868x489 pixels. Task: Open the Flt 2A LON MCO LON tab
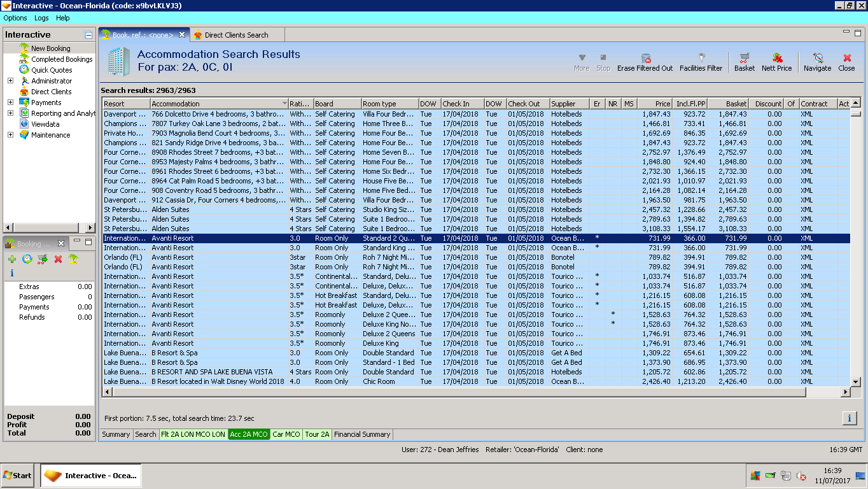(x=193, y=434)
